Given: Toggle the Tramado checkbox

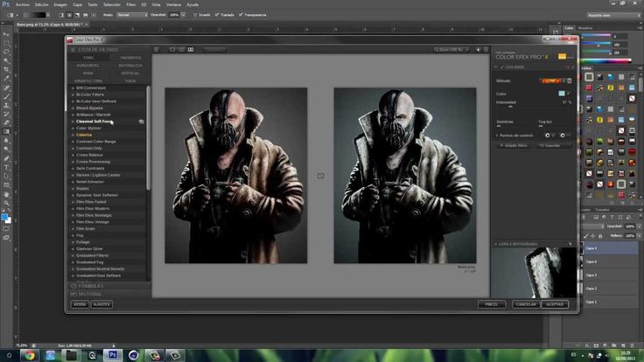Looking at the screenshot, I should coord(217,15).
